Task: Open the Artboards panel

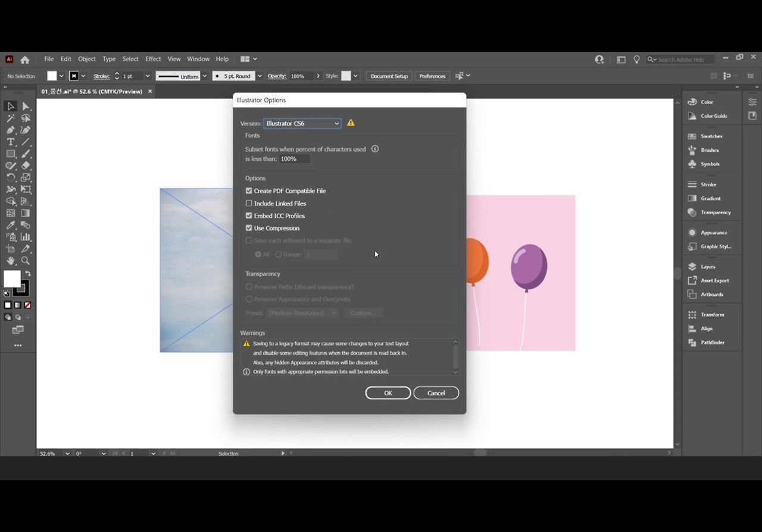Action: [x=711, y=295]
